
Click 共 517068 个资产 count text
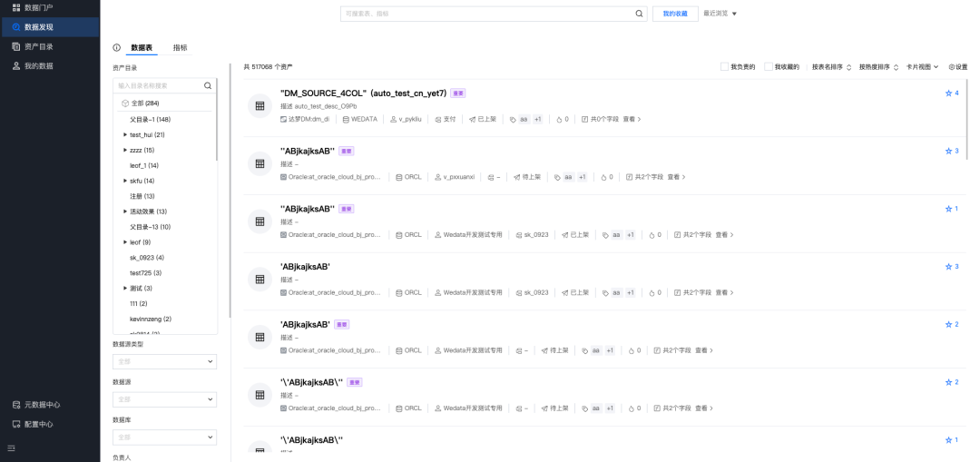click(268, 67)
